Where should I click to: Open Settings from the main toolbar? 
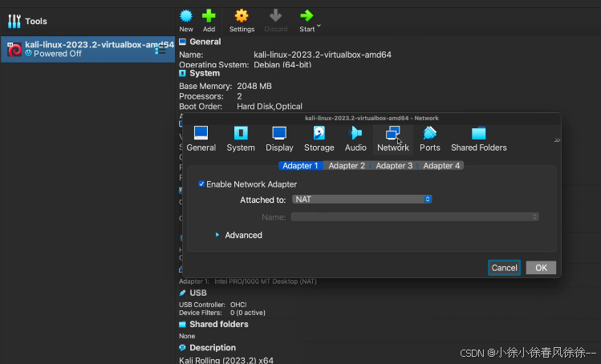(x=242, y=21)
